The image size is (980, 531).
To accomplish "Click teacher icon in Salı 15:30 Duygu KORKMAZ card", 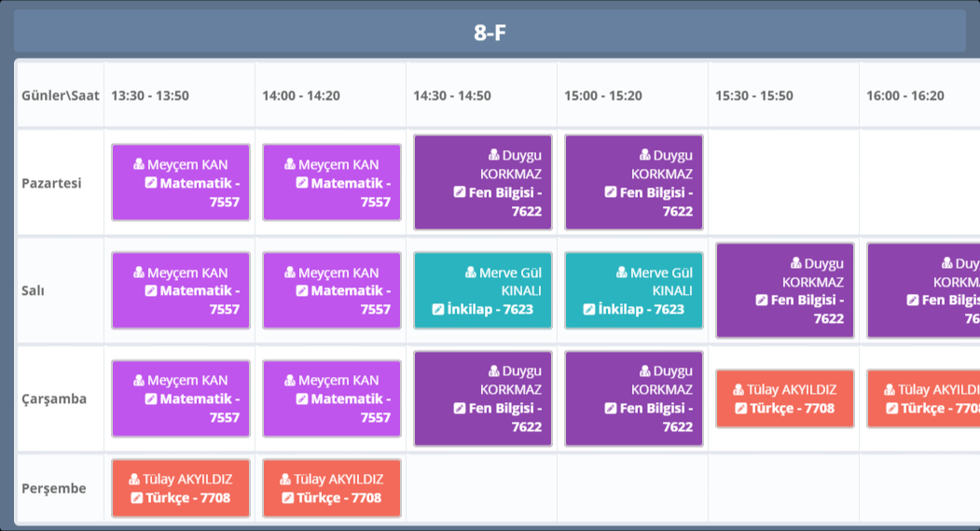I will [796, 264].
